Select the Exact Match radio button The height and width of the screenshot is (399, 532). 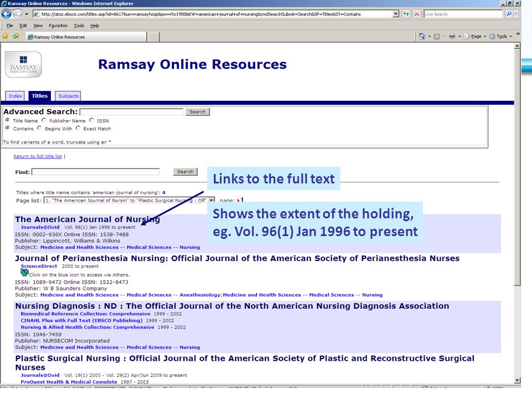pos(78,128)
